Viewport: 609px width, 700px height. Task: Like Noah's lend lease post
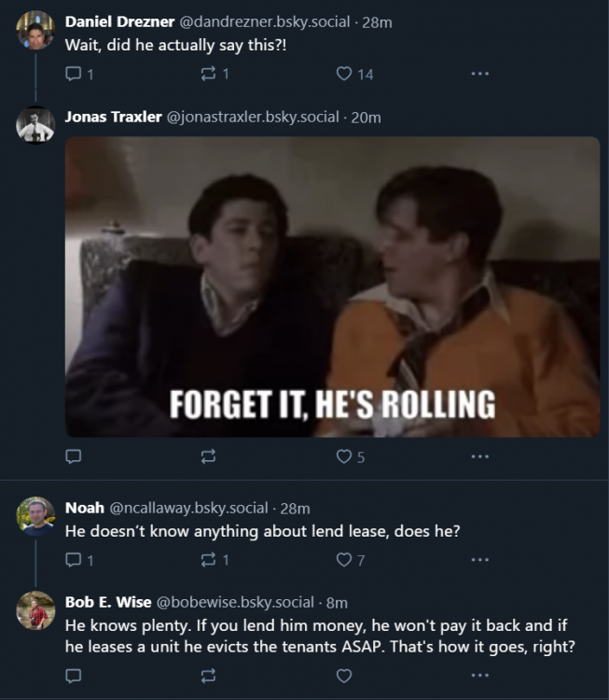click(344, 560)
